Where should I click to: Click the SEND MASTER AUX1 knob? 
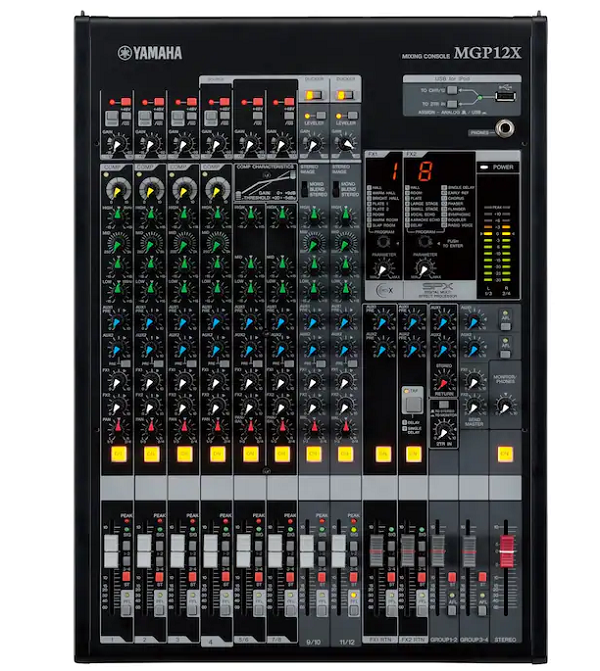(x=473, y=321)
